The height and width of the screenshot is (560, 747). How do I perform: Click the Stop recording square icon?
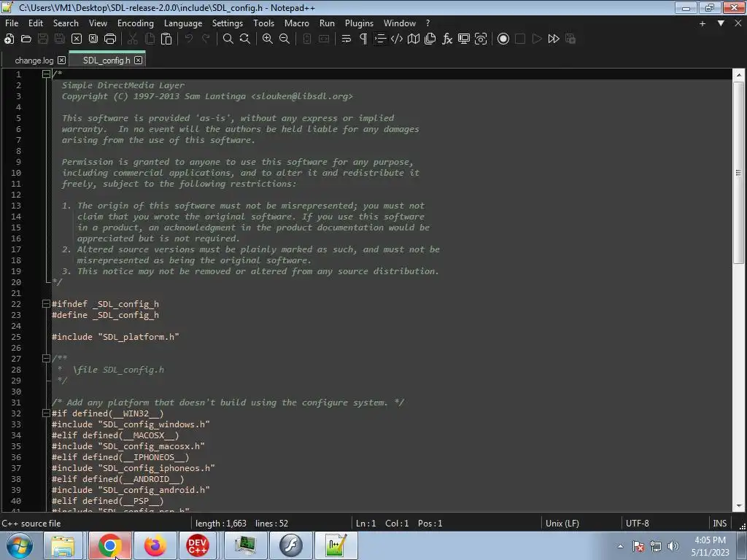coord(520,39)
